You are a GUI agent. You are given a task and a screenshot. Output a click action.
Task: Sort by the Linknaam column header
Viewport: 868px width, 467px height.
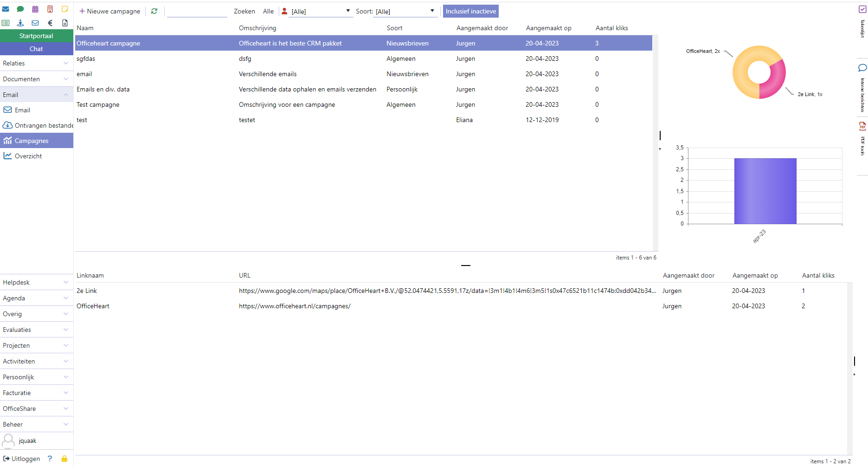[90, 275]
